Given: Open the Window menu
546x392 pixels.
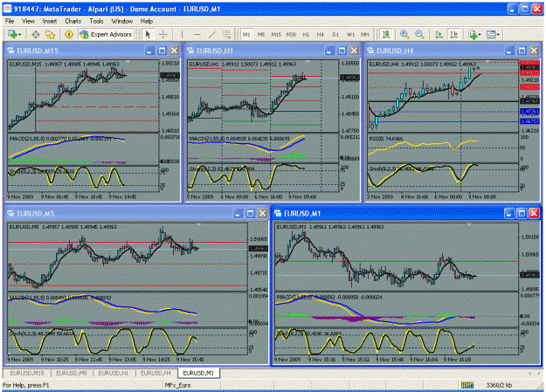Looking at the screenshot, I should click(122, 21).
